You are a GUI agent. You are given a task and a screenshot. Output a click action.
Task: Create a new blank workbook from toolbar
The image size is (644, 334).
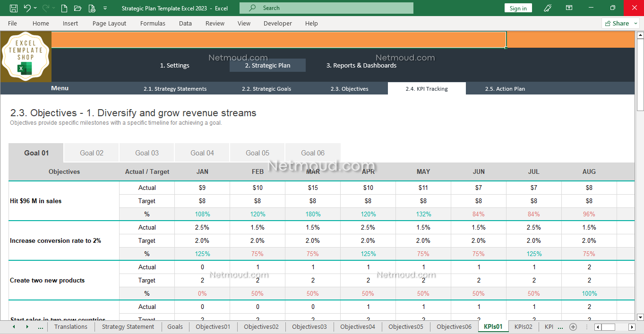click(64, 8)
